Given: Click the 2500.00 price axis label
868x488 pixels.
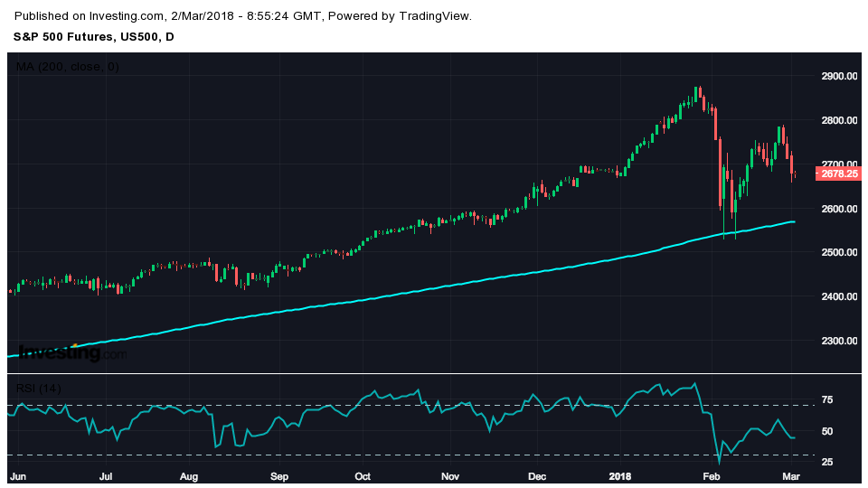Looking at the screenshot, I should click(x=839, y=252).
